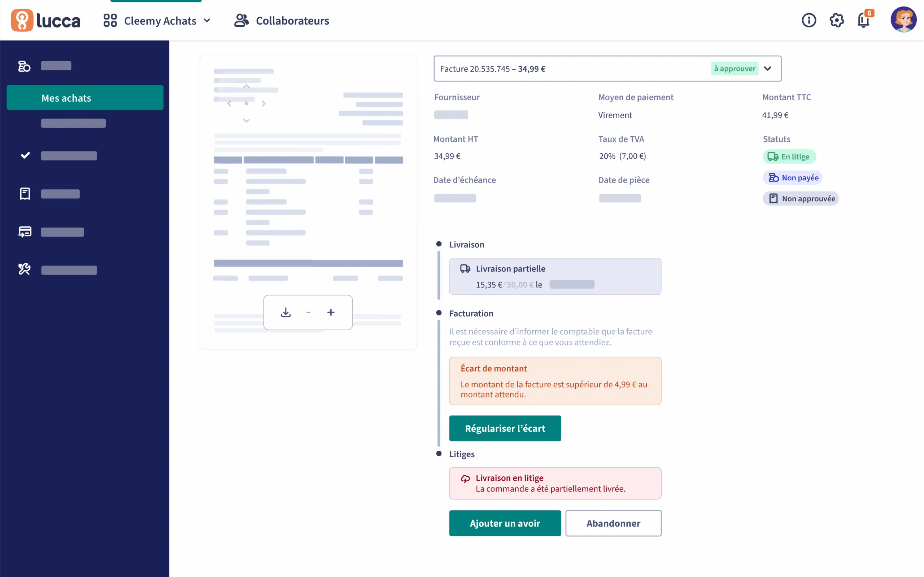Click the Abandonner button

click(613, 523)
